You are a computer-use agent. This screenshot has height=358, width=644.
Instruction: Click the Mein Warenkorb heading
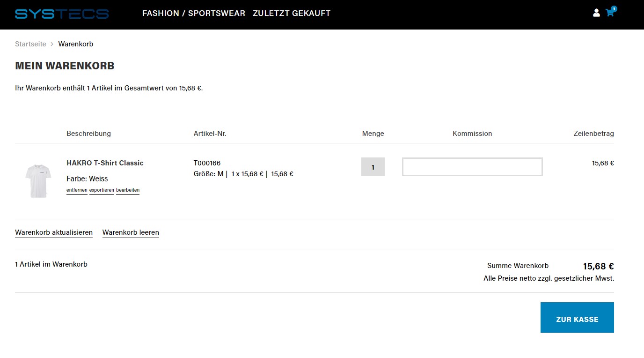click(x=65, y=66)
